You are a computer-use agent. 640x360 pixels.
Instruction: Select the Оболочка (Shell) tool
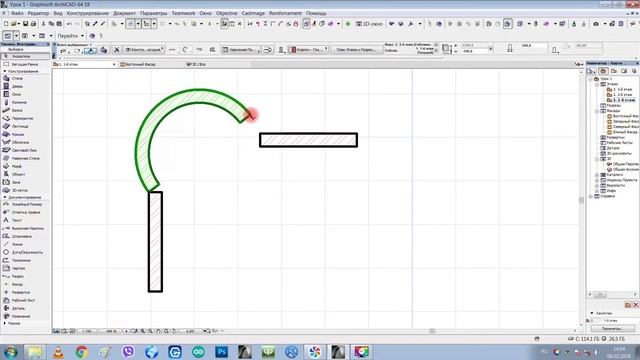(x=16, y=142)
